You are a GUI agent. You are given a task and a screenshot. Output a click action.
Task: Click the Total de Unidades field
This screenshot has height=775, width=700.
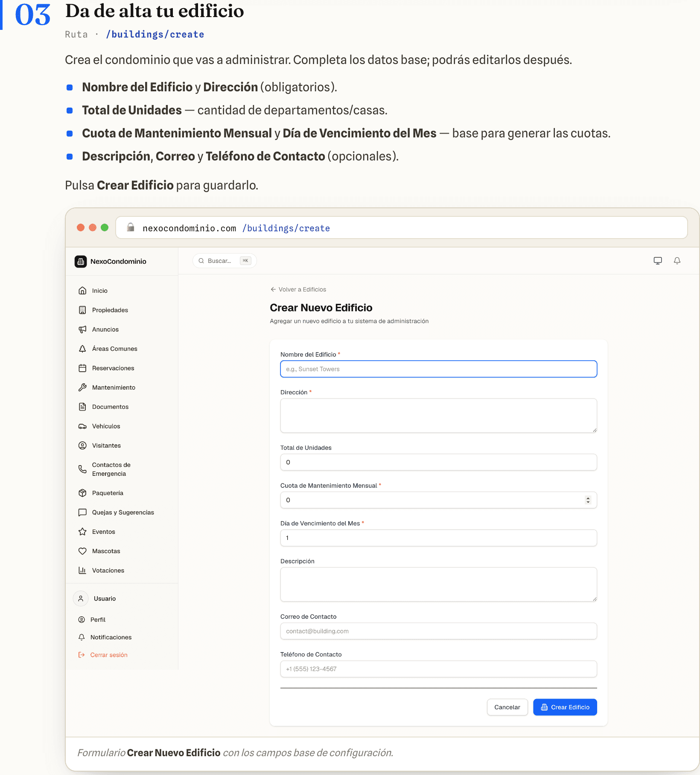click(x=438, y=462)
